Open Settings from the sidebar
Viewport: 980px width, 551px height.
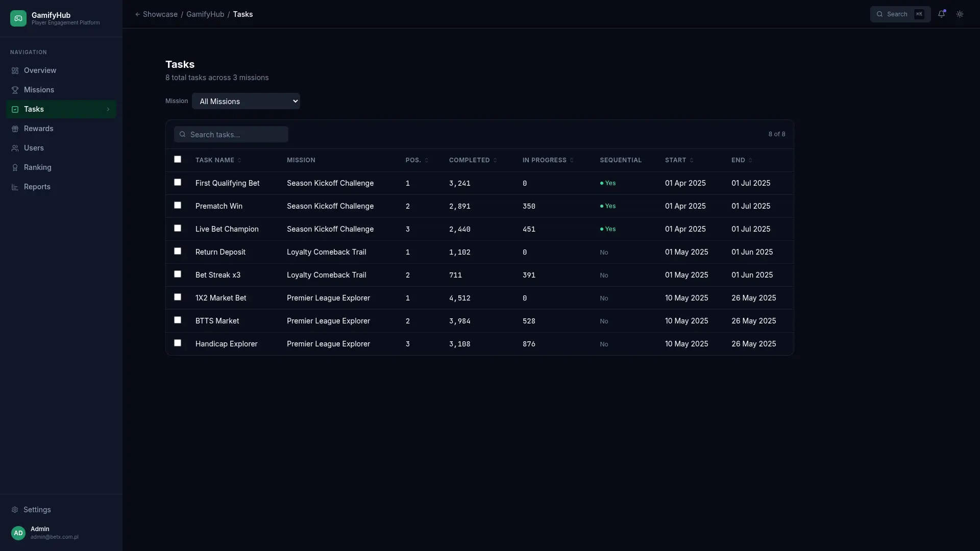pos(61,510)
